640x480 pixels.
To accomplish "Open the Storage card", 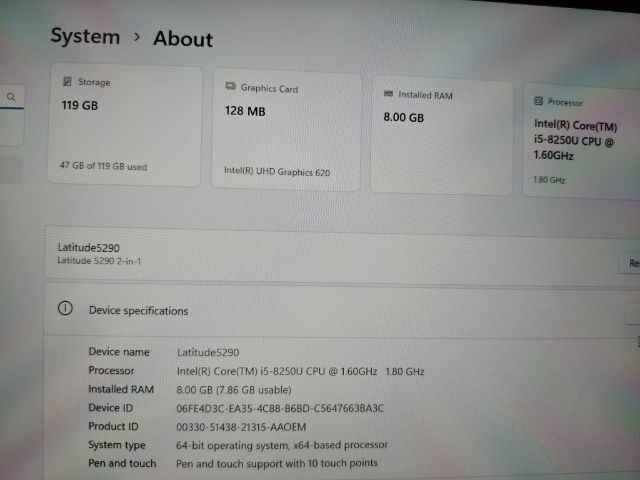I will 124,125.
